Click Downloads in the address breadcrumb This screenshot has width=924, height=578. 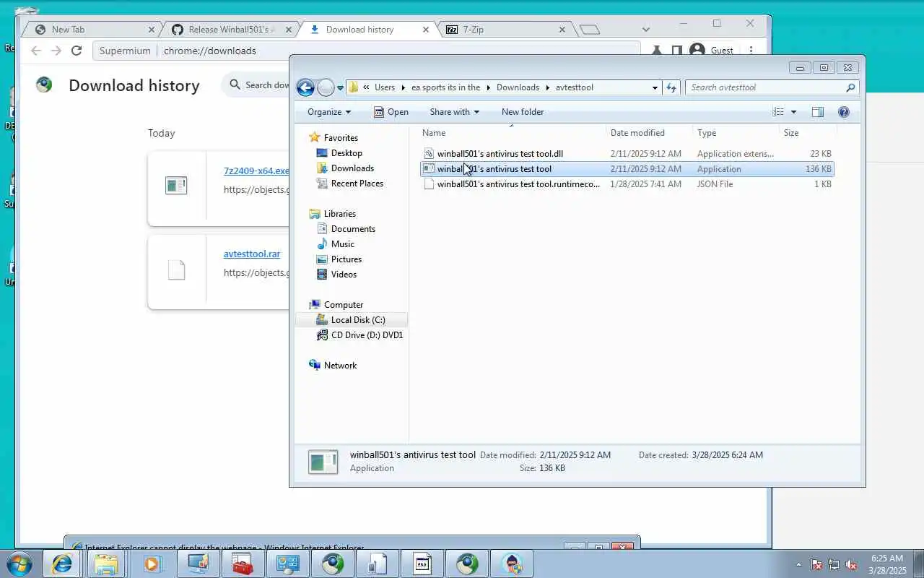518,87
